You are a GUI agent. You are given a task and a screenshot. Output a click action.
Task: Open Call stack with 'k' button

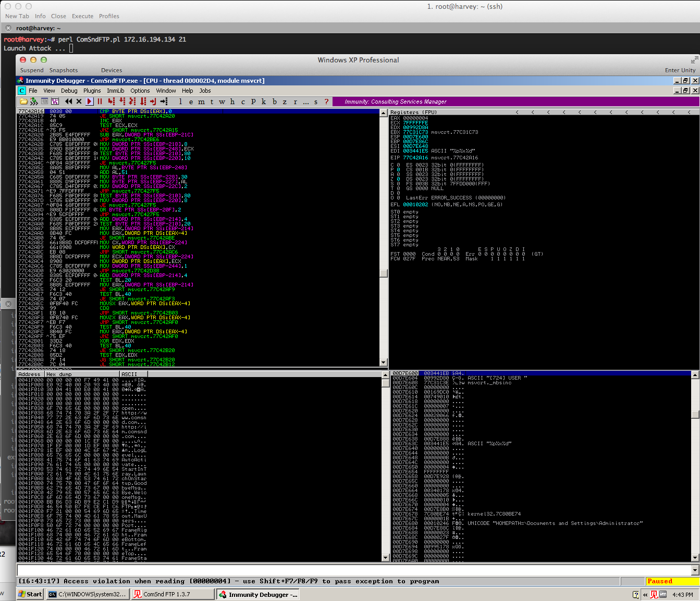264,102
